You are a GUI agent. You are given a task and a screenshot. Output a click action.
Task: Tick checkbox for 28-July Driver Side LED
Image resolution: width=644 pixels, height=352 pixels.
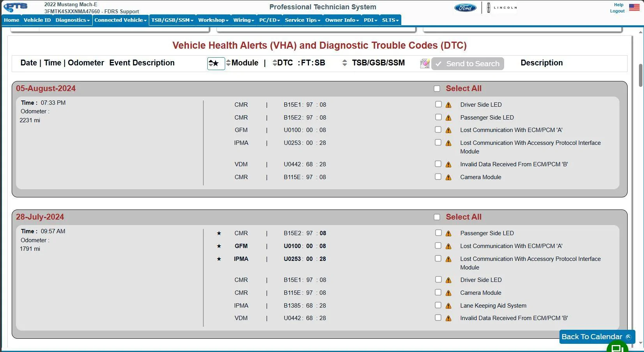pos(438,280)
